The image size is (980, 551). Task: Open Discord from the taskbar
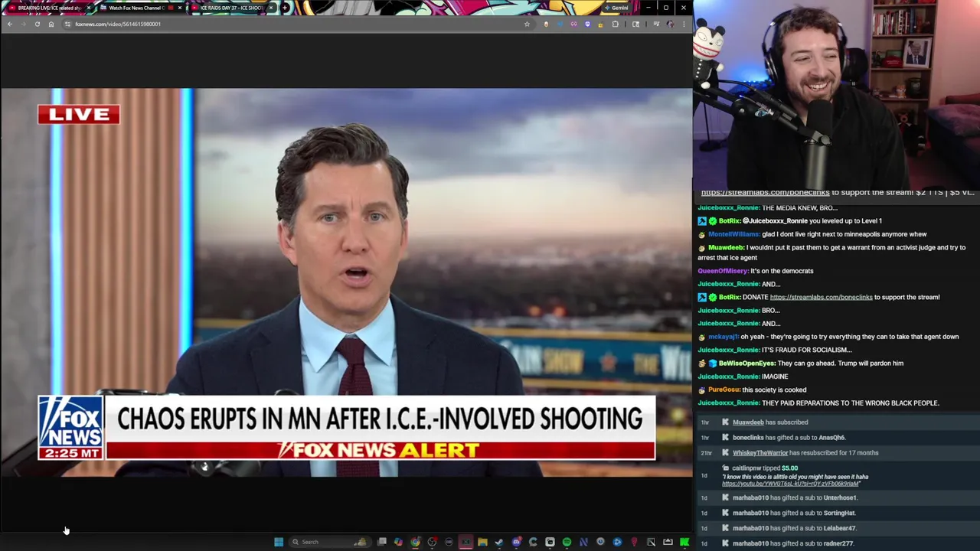click(517, 542)
